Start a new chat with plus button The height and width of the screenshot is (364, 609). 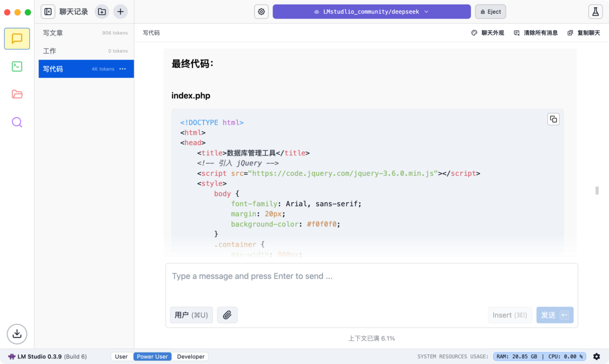tap(120, 12)
